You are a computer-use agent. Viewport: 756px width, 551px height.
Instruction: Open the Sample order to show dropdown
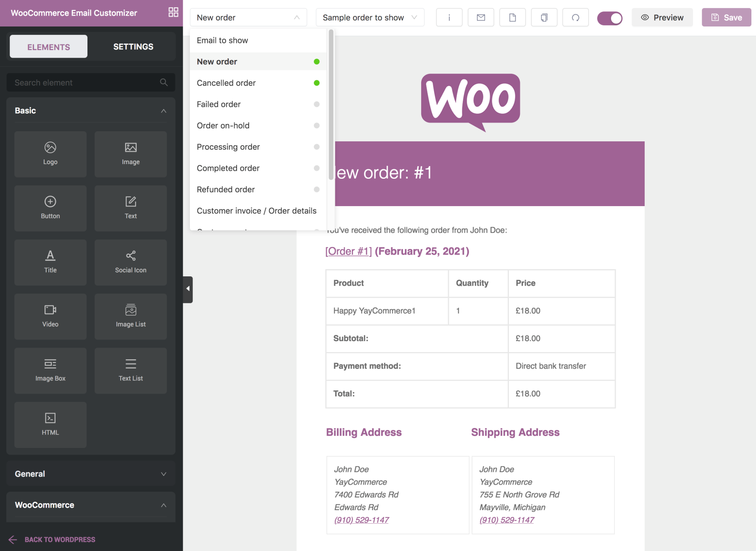[x=369, y=17]
